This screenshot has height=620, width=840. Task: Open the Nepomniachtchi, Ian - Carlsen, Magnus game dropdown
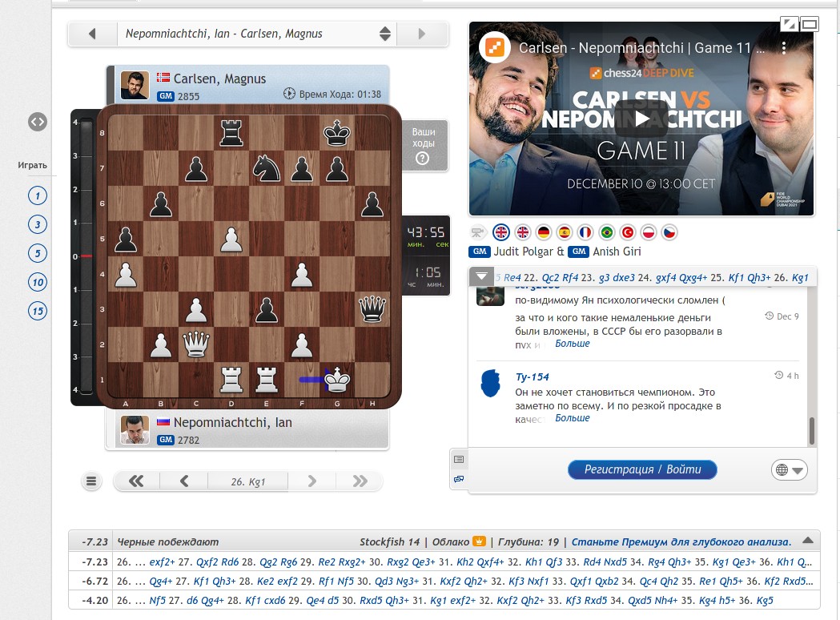click(x=257, y=34)
